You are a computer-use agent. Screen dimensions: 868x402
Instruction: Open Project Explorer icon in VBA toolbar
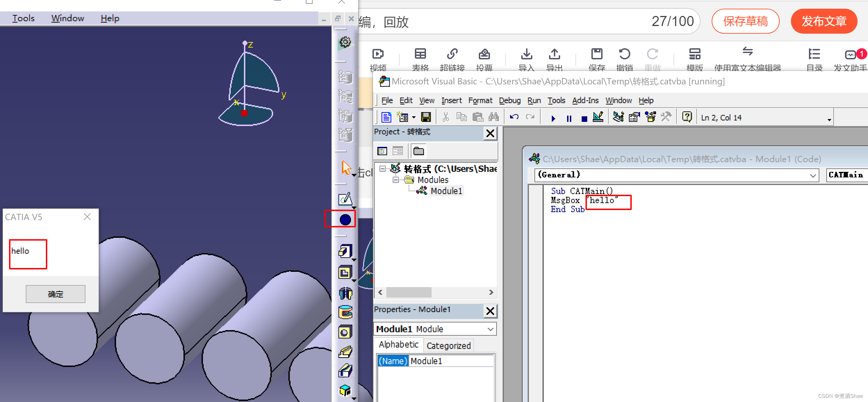[619, 117]
